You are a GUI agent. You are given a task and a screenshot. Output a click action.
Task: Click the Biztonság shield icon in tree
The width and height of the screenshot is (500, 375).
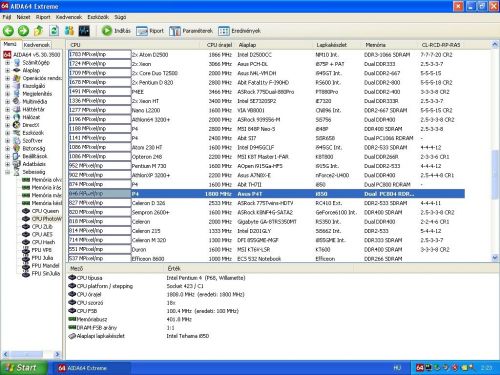17,148
